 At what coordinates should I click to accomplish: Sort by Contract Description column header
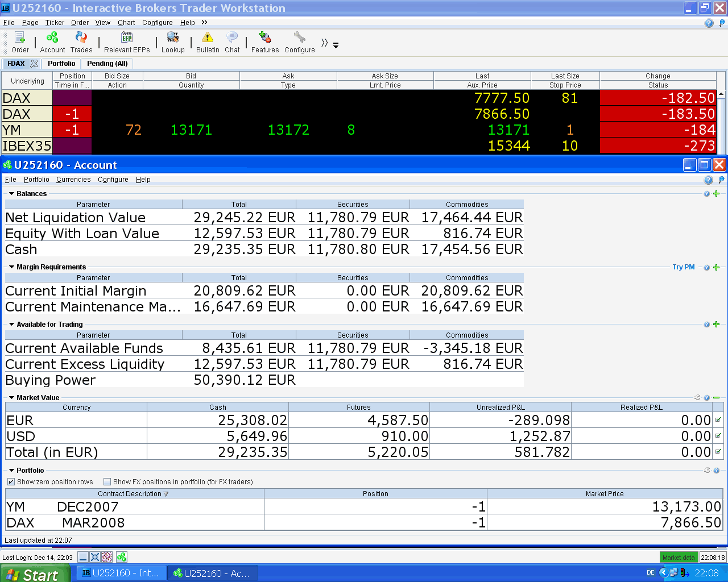point(133,494)
